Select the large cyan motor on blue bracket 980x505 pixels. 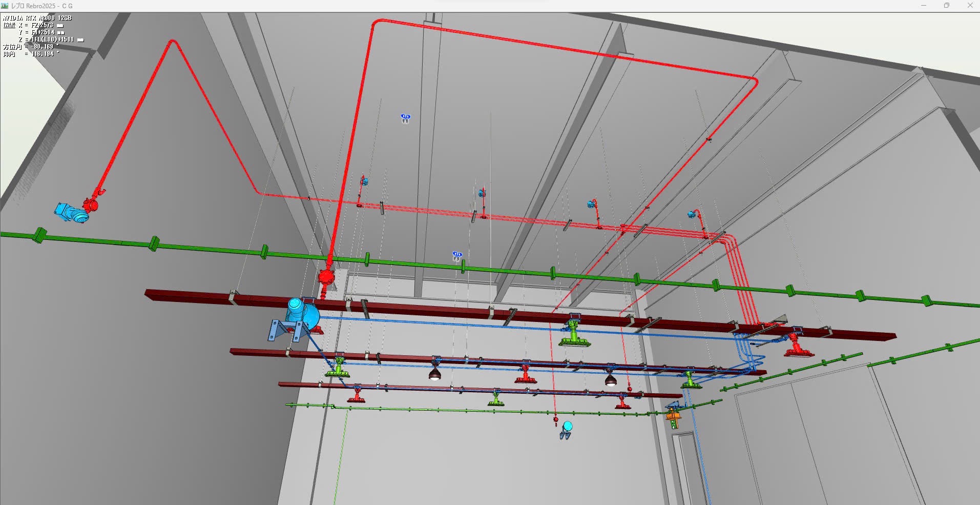pos(302,312)
